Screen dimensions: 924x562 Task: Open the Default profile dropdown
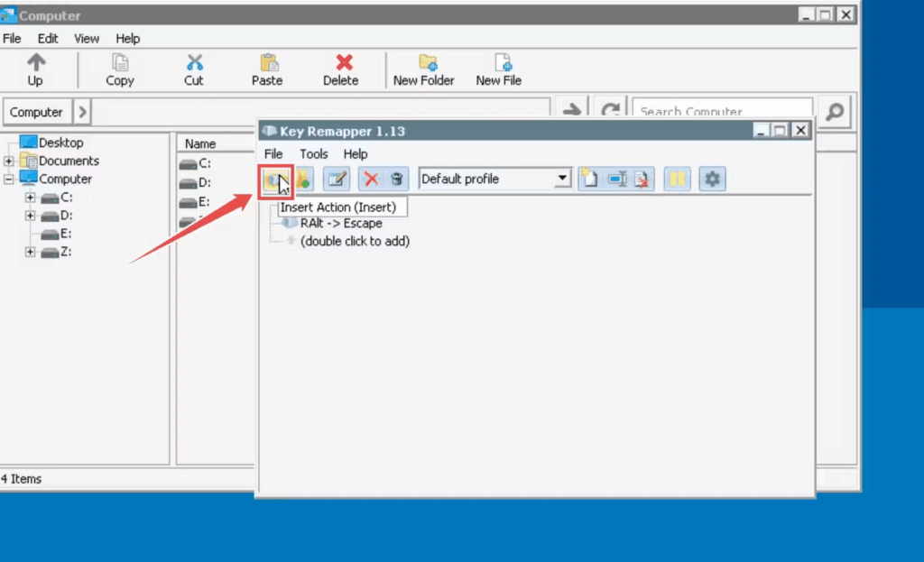point(562,179)
